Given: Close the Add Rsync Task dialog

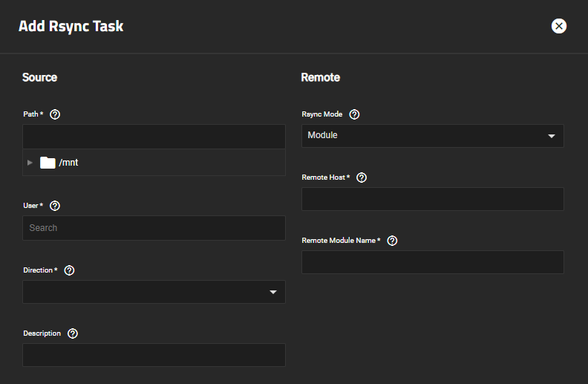Looking at the screenshot, I should pyautogui.click(x=559, y=26).
